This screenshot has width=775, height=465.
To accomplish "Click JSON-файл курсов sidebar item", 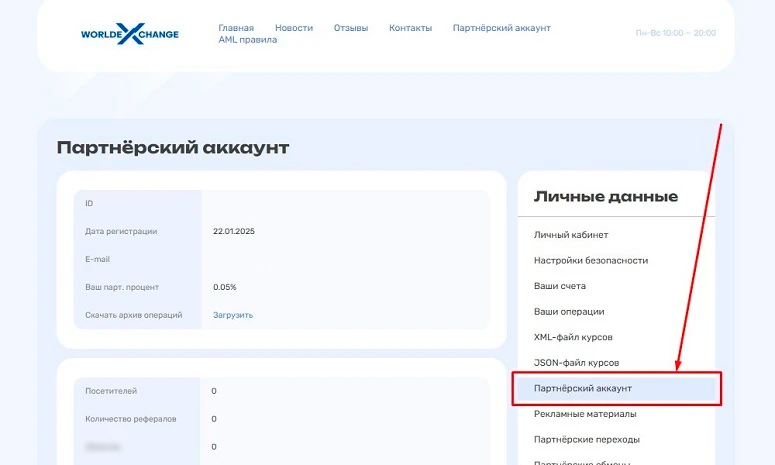I will coord(576,362).
